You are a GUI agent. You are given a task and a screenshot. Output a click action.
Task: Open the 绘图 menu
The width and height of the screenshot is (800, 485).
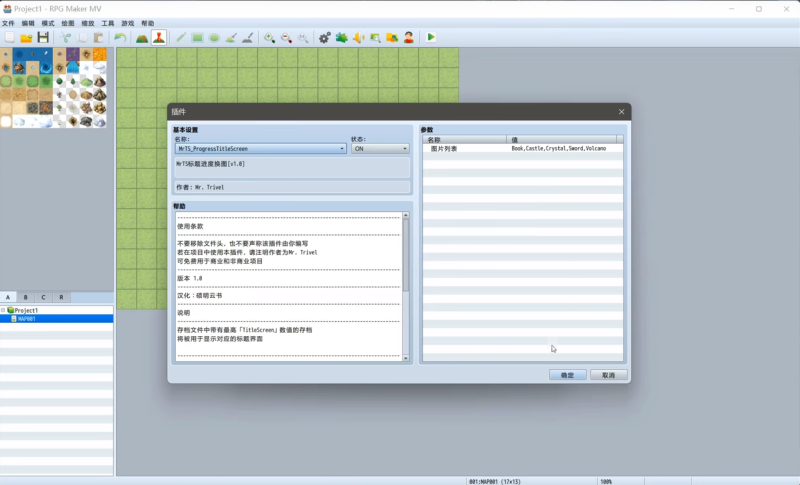click(x=68, y=23)
